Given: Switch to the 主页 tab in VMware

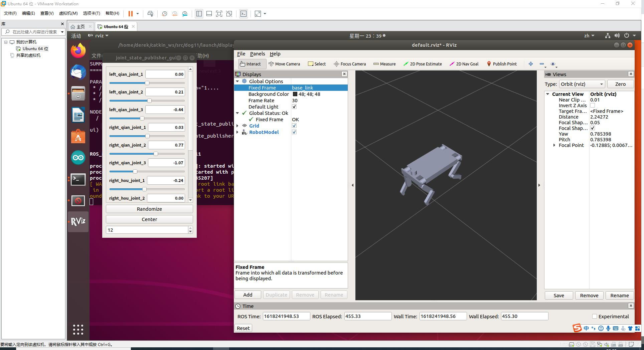Looking at the screenshot, I should tap(80, 27).
